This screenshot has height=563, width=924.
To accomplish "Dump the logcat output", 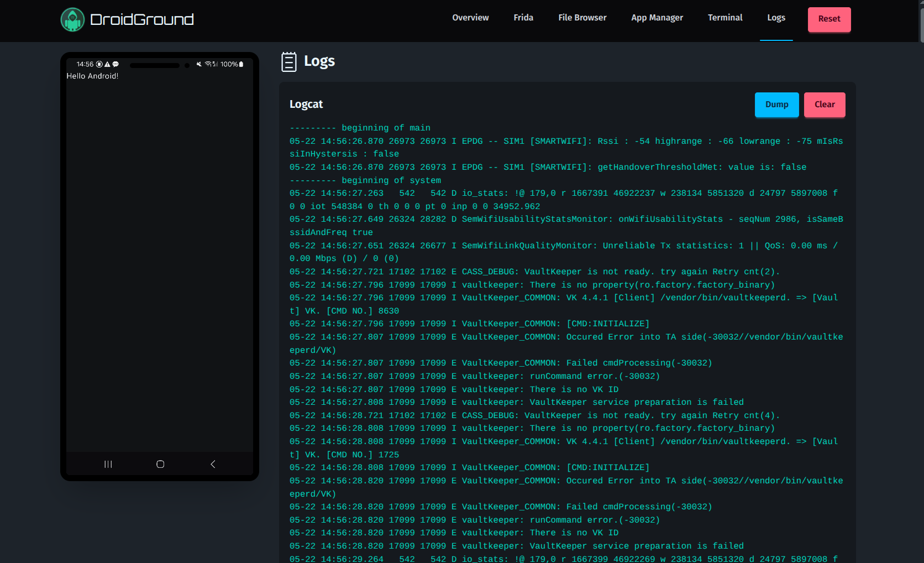I will [776, 105].
